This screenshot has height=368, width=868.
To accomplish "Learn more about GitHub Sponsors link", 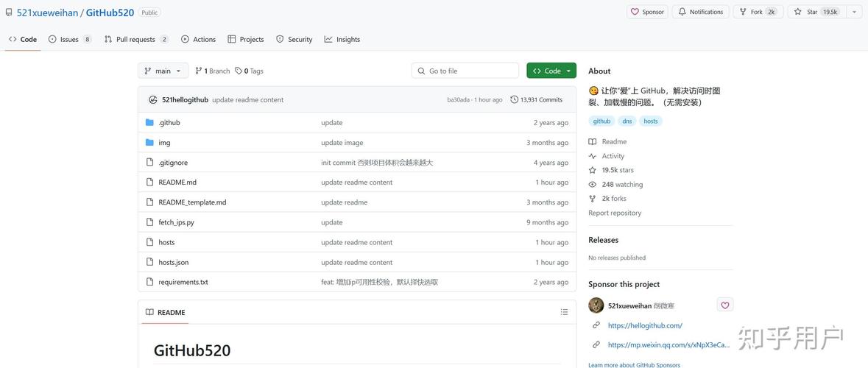I will 635,365.
